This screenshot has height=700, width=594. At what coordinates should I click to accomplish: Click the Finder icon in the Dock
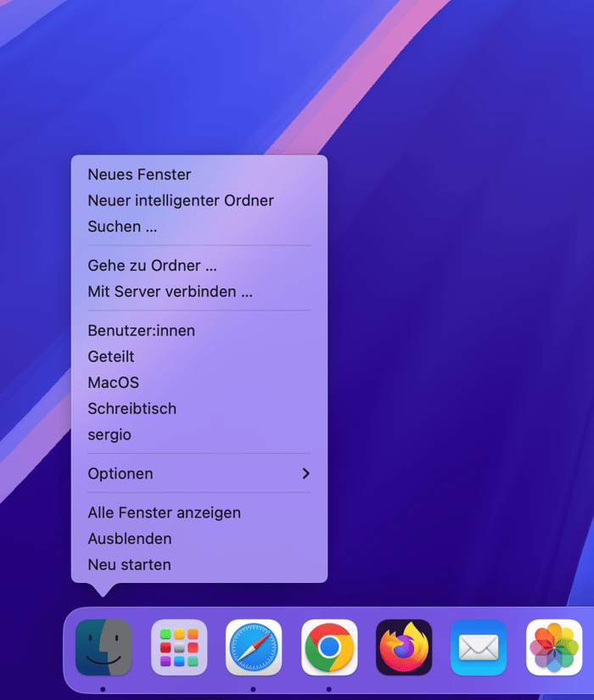point(104,647)
